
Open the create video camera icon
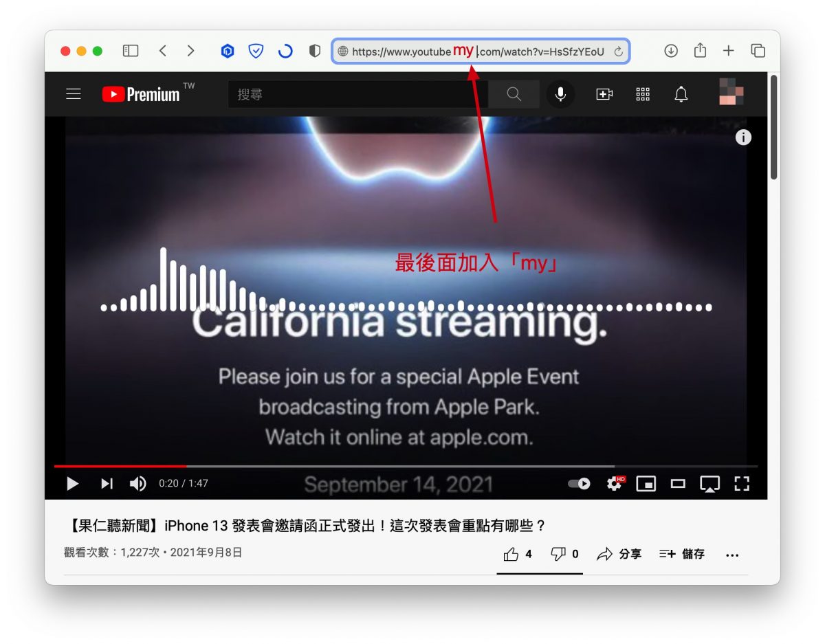604,94
